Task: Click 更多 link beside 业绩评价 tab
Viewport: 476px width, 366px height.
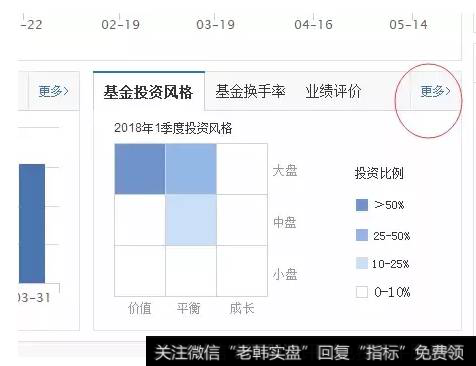Action: (x=435, y=91)
